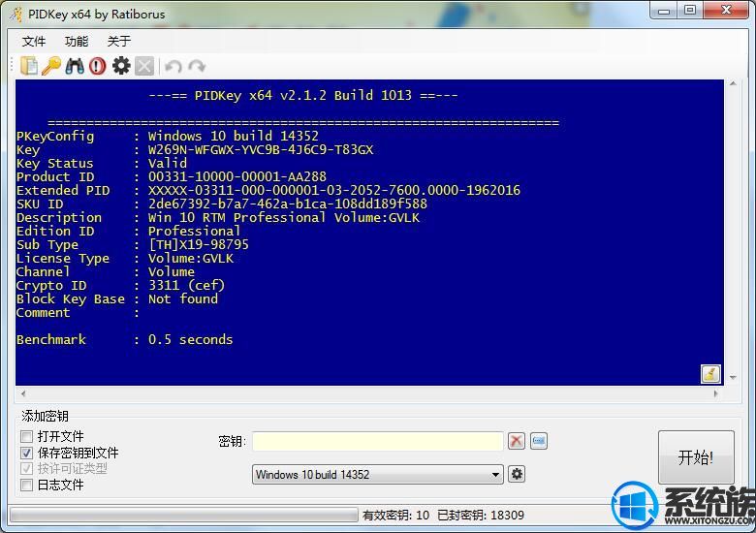Click the greyed-out X toolbar icon

[x=144, y=66]
